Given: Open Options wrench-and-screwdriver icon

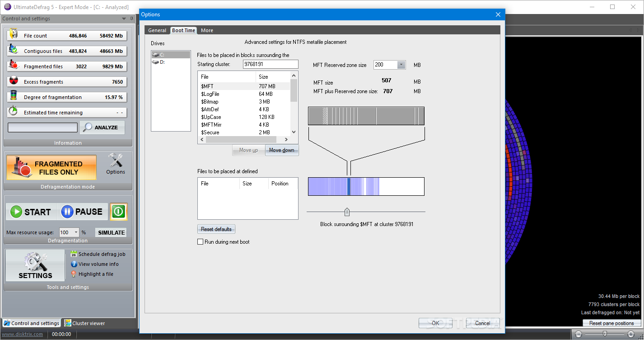Looking at the screenshot, I should [x=116, y=161].
